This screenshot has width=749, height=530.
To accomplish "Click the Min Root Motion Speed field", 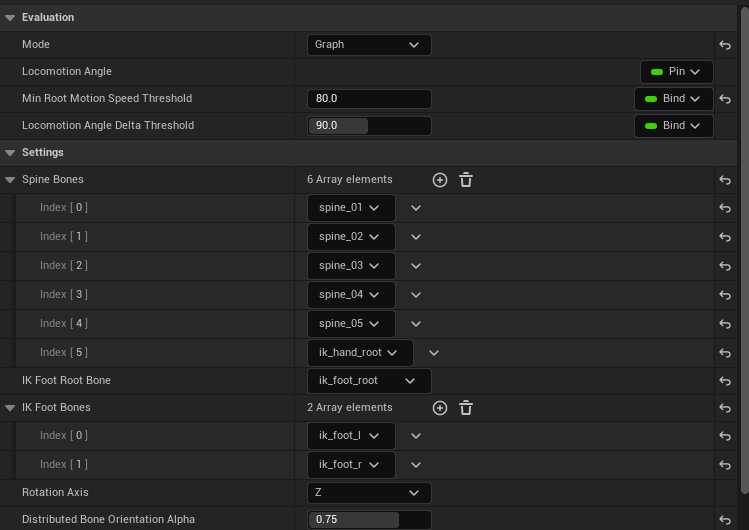I will click(x=368, y=99).
